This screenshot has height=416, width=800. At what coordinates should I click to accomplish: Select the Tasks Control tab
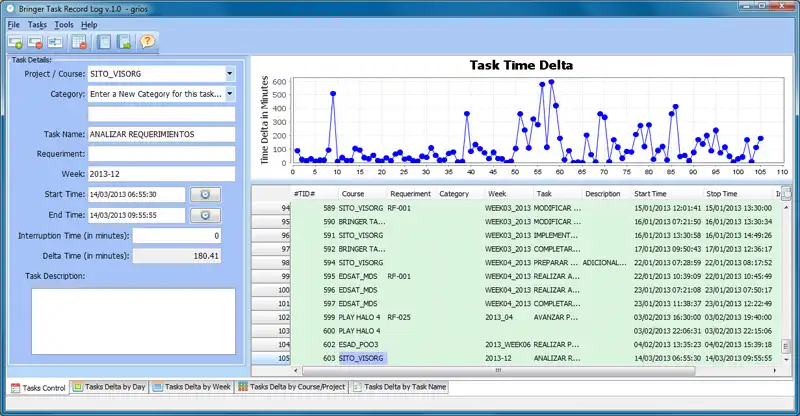[x=38, y=388]
